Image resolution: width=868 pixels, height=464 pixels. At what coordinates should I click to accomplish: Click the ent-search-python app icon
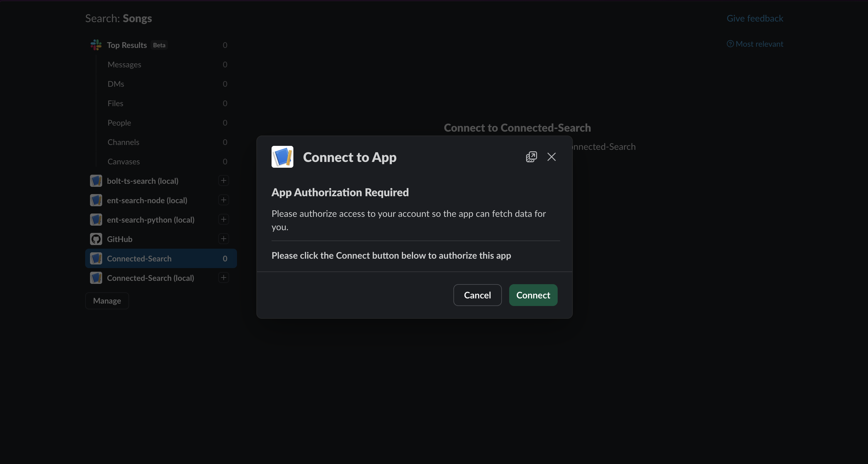[96, 220]
